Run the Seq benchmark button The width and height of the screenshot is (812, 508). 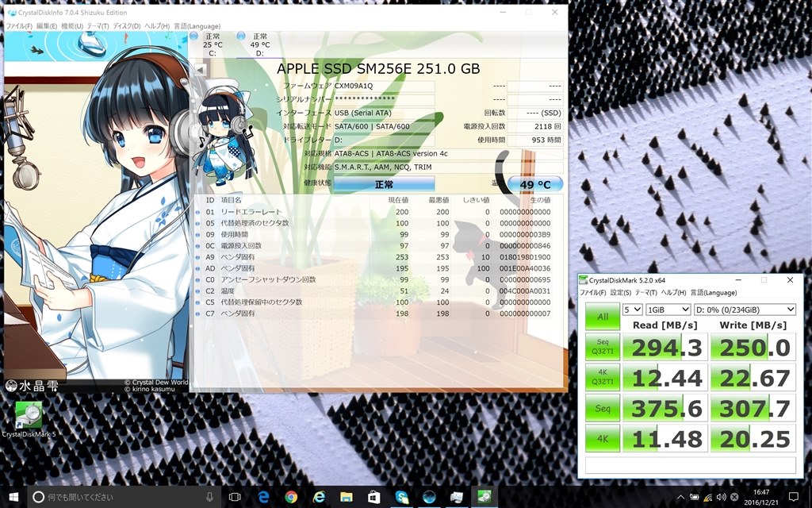tap(603, 408)
